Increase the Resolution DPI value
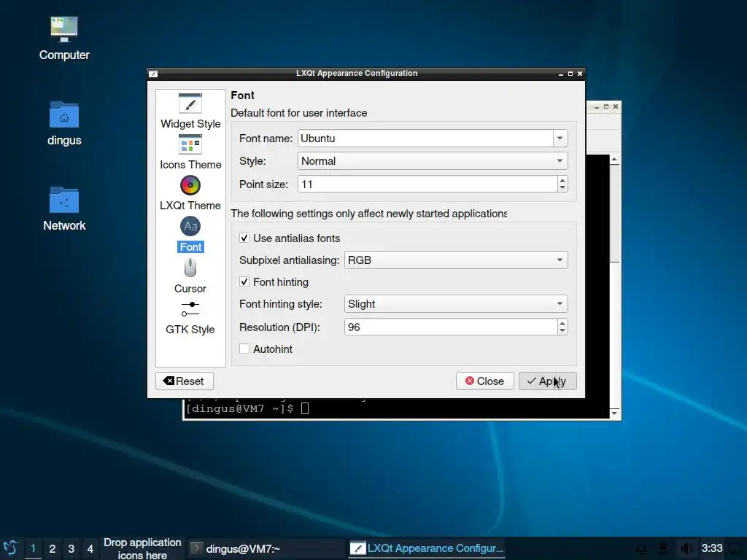The image size is (747, 560). click(x=562, y=323)
